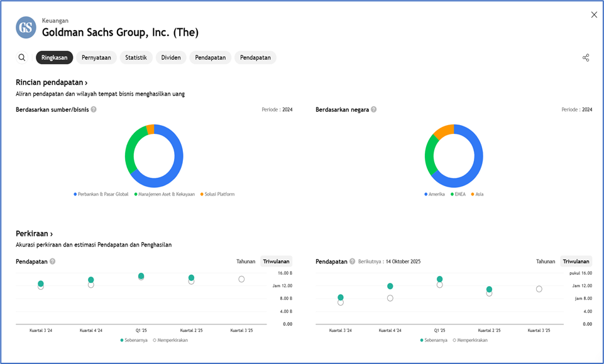
Task: Open the Statistik tab
Action: [x=136, y=58]
